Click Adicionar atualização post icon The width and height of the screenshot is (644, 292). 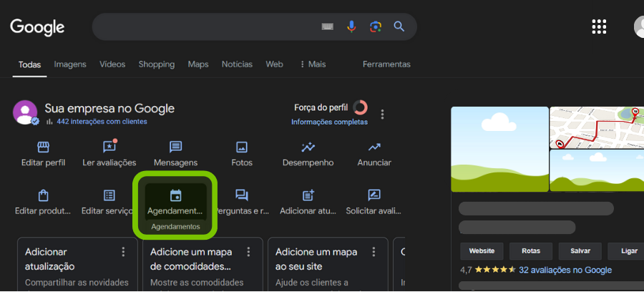(308, 195)
